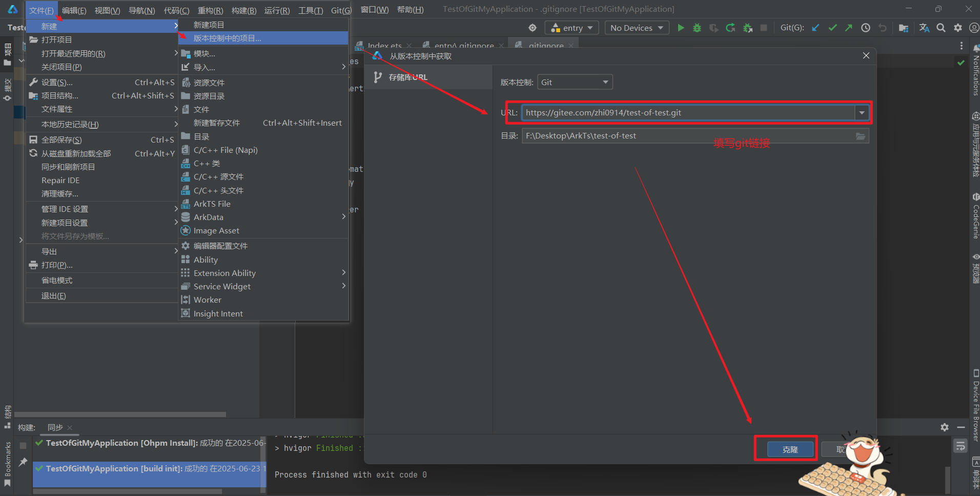
Task: Click the rollback undo icon
Action: [x=882, y=28]
